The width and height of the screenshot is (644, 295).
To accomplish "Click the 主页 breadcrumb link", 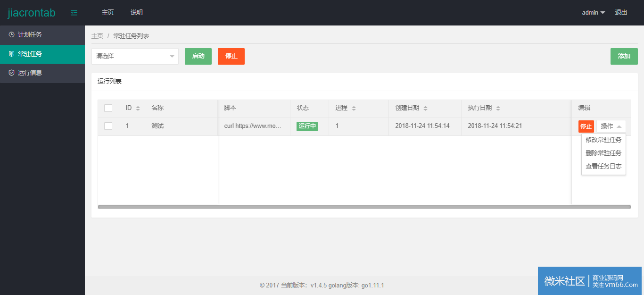I will point(97,36).
